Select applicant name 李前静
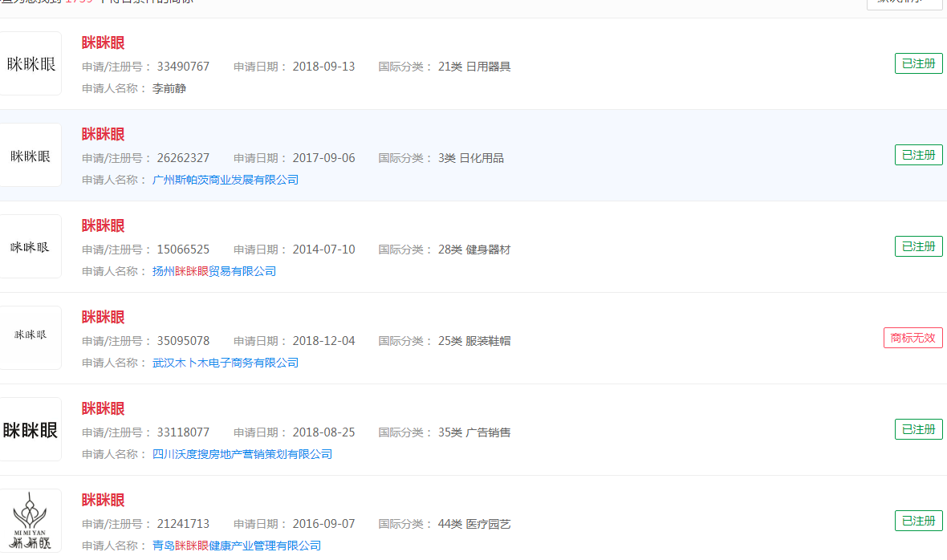This screenshot has height=560, width=947. (169, 89)
